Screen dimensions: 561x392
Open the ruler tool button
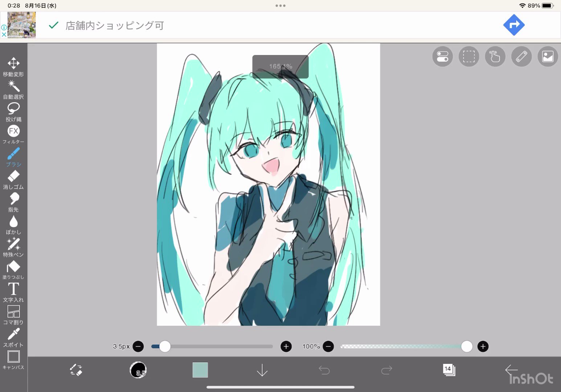tap(521, 57)
